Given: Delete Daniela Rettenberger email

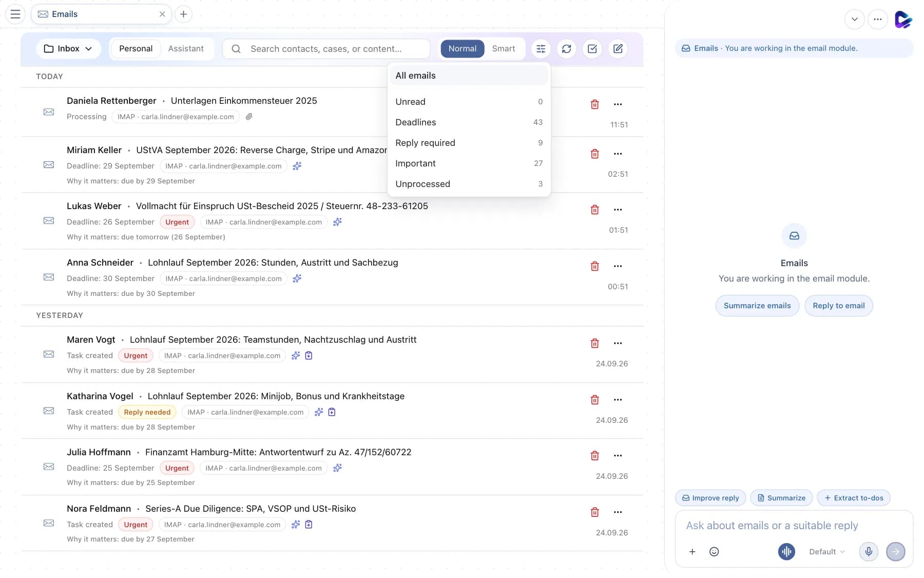Looking at the screenshot, I should coord(594,104).
